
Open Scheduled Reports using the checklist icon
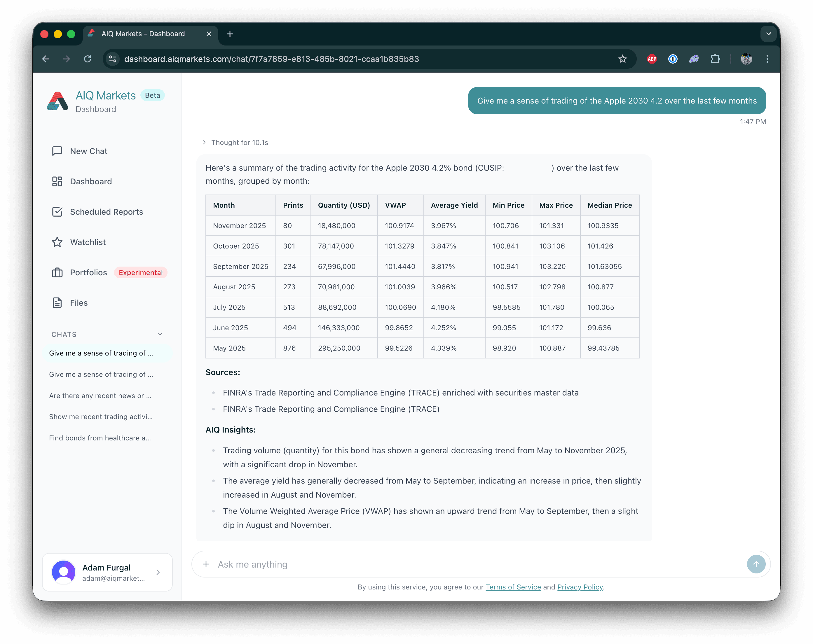click(57, 212)
